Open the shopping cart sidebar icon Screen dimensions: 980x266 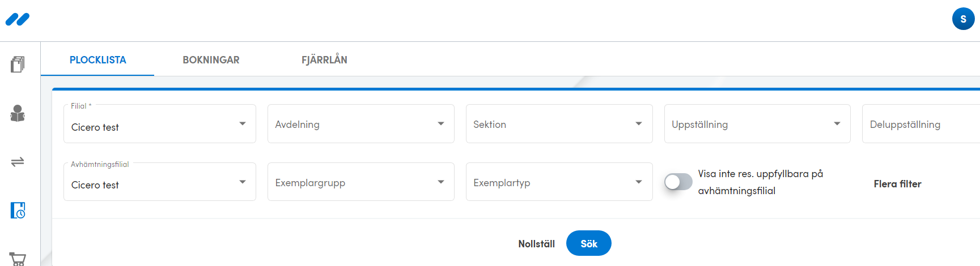pos(18,259)
